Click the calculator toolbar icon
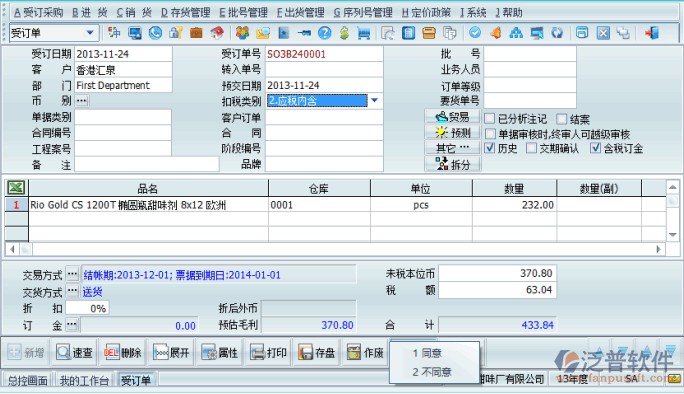684x394 pixels. (409, 33)
